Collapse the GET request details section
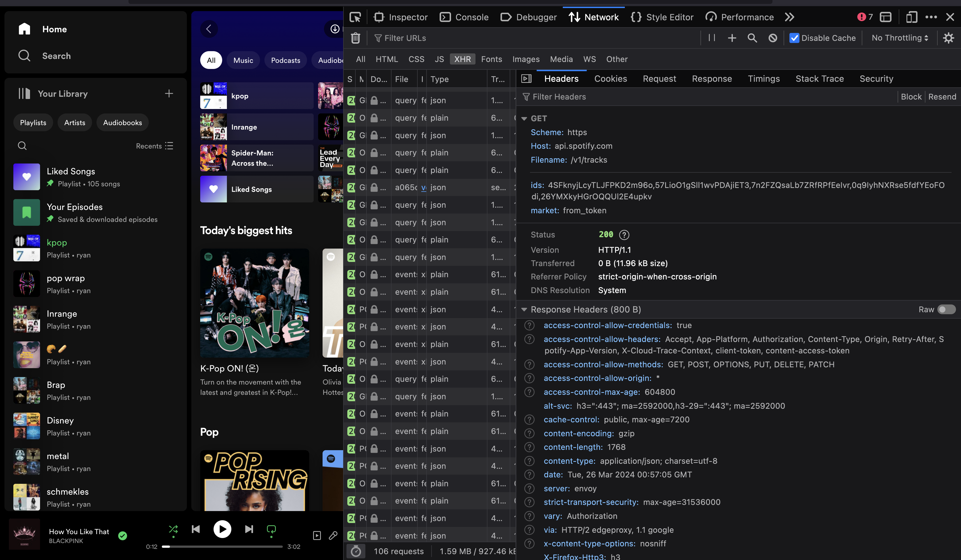961x560 pixels. point(524,118)
